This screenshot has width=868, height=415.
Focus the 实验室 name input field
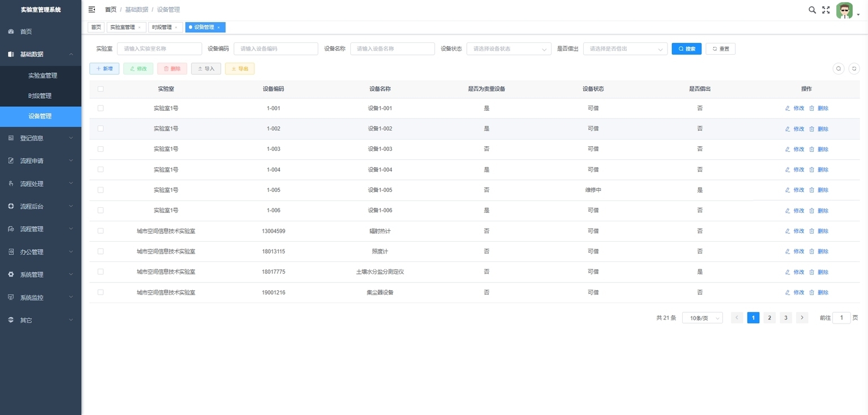(x=159, y=49)
